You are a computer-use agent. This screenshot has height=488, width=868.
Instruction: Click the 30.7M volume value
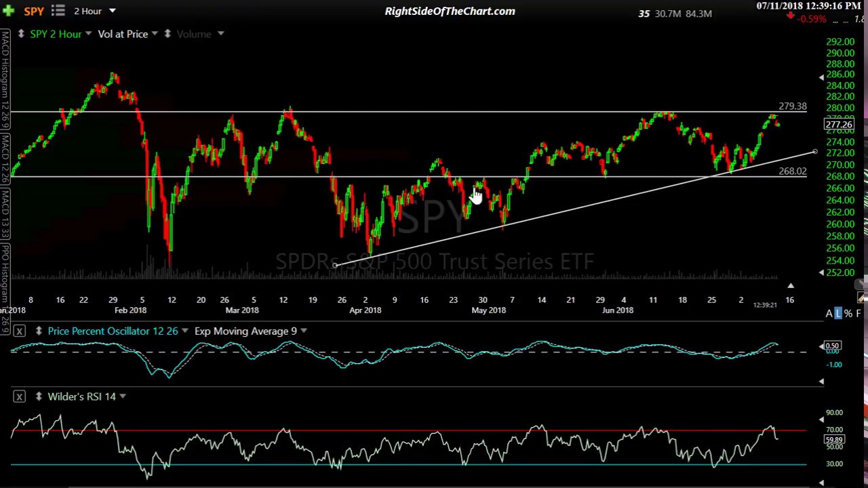[x=669, y=13]
